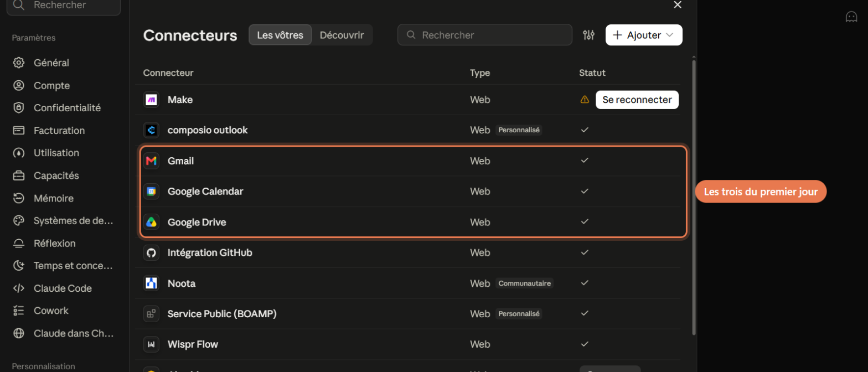868x372 pixels.
Task: Select the Gmail connector name
Action: point(180,161)
